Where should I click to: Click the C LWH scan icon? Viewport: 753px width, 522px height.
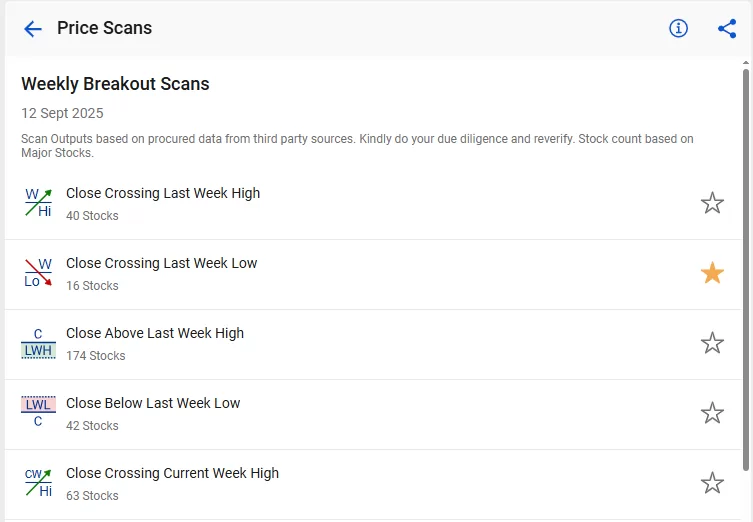click(x=38, y=343)
